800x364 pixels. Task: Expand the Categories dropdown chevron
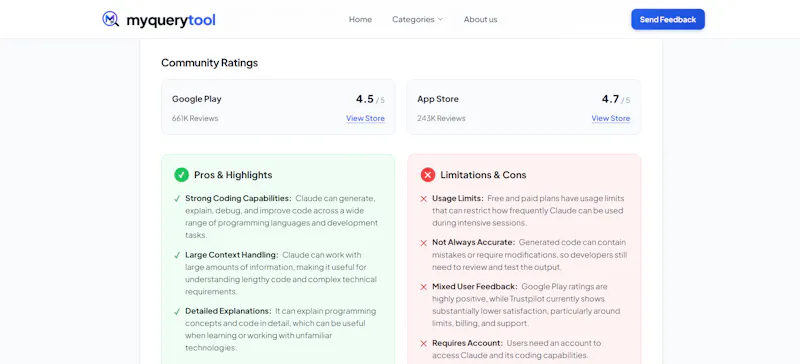(x=440, y=19)
